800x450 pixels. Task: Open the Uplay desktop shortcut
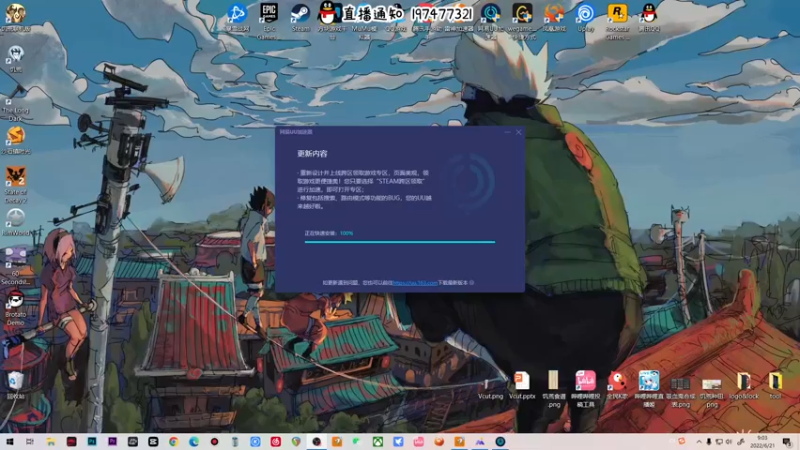pos(586,17)
